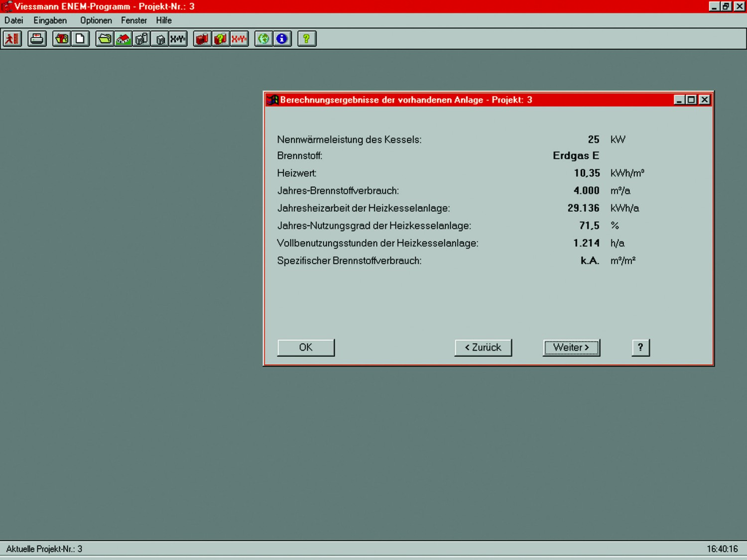Open the Fenster menu
The height and width of the screenshot is (560, 747).
[134, 20]
